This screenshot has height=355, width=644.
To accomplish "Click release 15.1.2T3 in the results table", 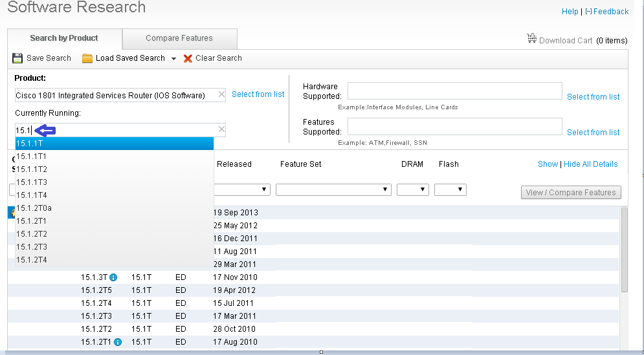I will point(96,316).
